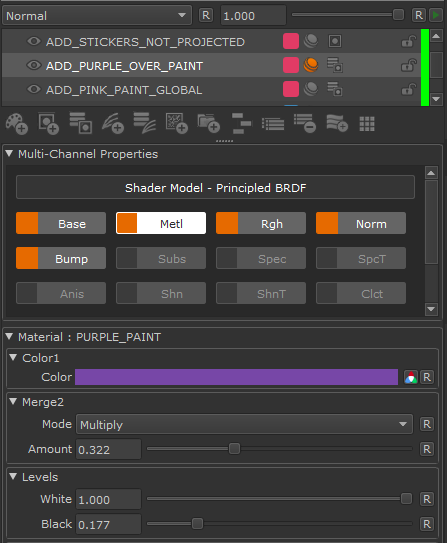This screenshot has width=447, height=543.
Task: Enable the Spec channel button
Action: tap(261, 258)
